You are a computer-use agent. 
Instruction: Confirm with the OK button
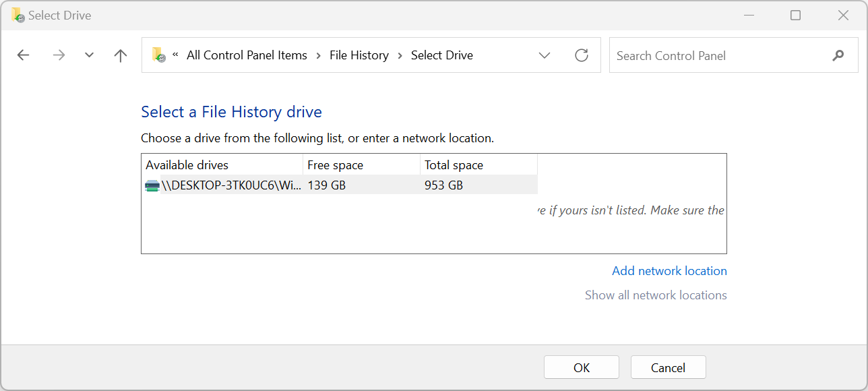(582, 367)
